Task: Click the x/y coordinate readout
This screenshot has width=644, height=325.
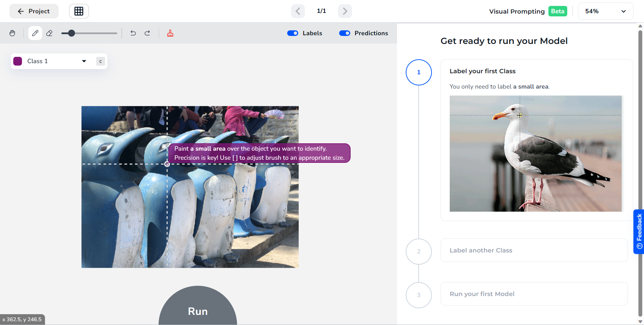Action: tap(22, 319)
